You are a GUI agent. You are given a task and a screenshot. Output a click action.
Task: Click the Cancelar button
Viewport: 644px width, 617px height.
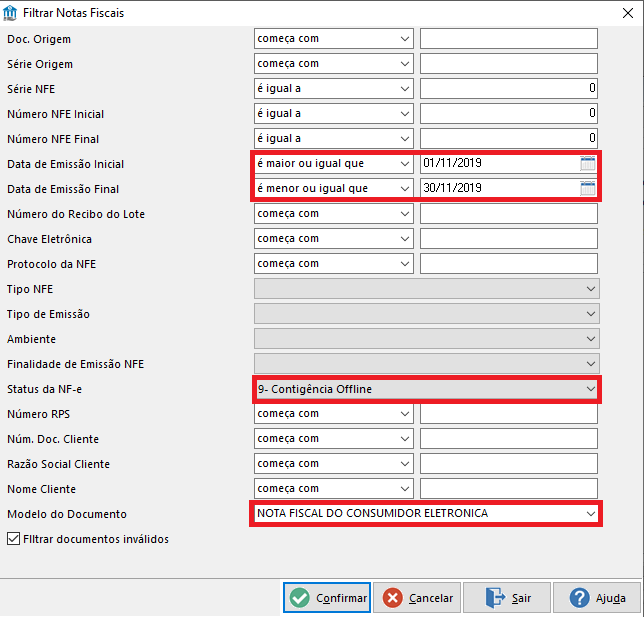pyautogui.click(x=417, y=598)
